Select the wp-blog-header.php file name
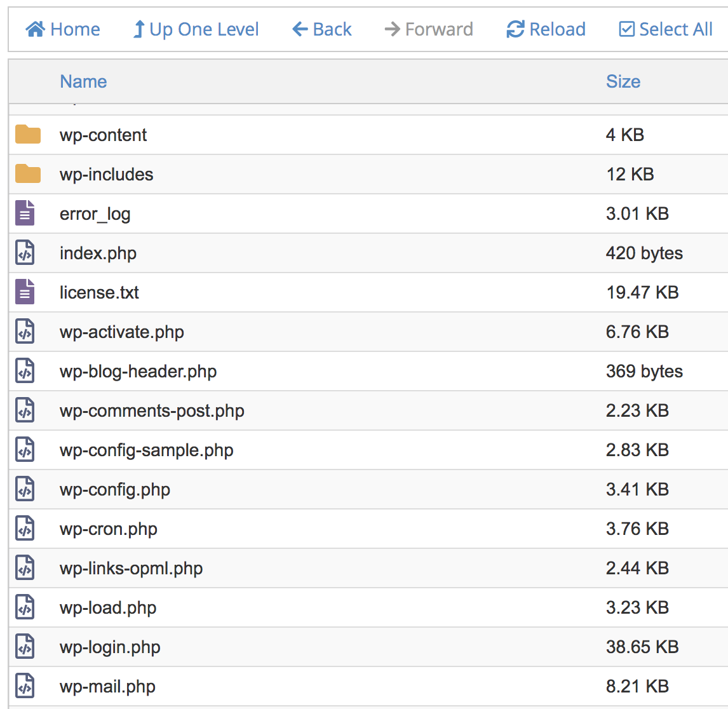This screenshot has width=728, height=709. [138, 372]
